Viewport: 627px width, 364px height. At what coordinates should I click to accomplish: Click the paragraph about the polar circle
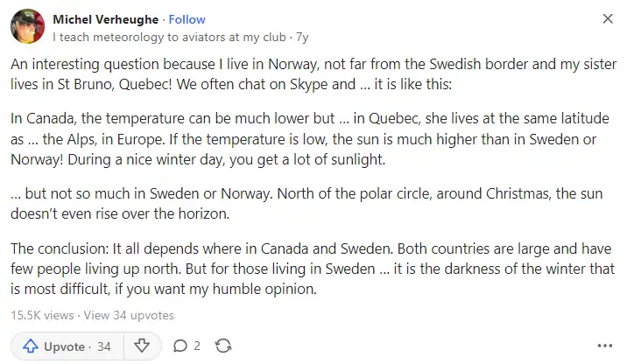pyautogui.click(x=306, y=203)
